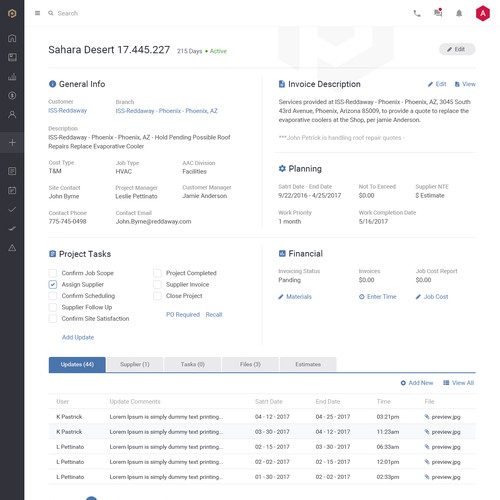Viewport: 500px width, 500px height.
Task: Click the General Info circle icon
Action: [x=52, y=84]
